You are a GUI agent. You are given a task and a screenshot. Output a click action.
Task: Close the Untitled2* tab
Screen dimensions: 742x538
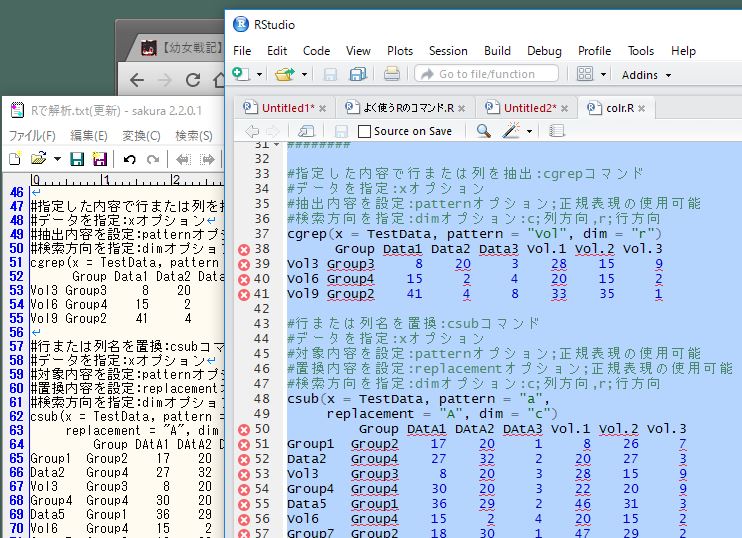pyautogui.click(x=565, y=108)
